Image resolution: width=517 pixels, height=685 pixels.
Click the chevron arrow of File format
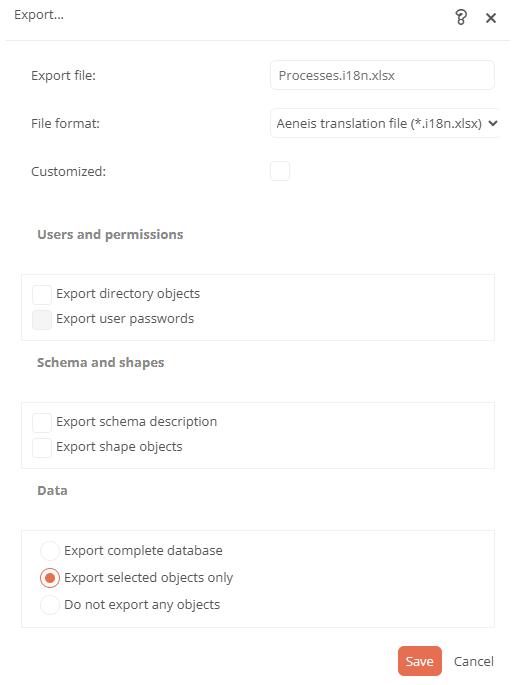(493, 123)
